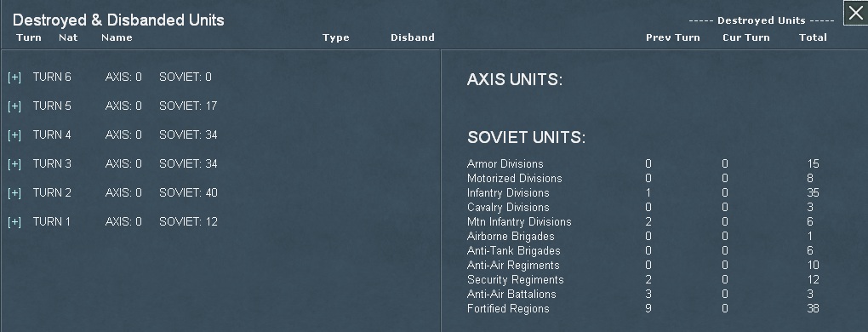The height and width of the screenshot is (332, 868).
Task: Click SOVIET: 12 in the Turn 1 row
Action: pyautogui.click(x=188, y=221)
